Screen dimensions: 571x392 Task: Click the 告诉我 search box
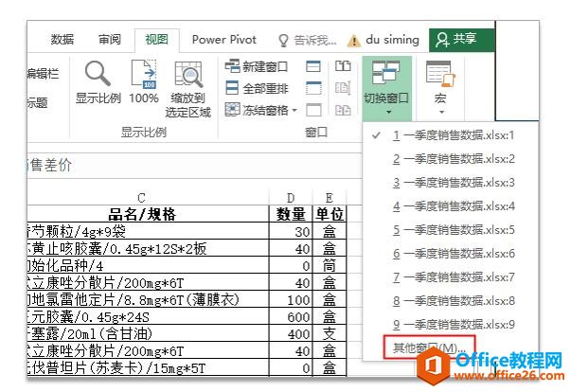(x=308, y=40)
